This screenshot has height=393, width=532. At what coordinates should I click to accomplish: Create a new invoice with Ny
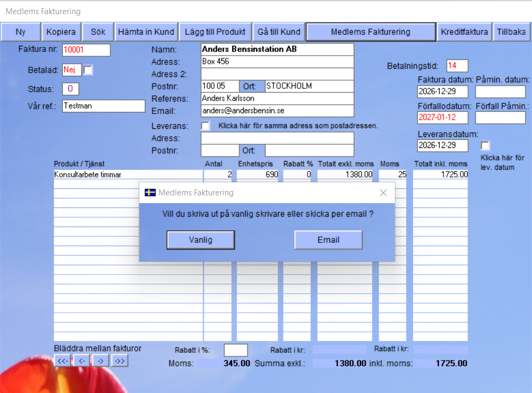[21, 32]
